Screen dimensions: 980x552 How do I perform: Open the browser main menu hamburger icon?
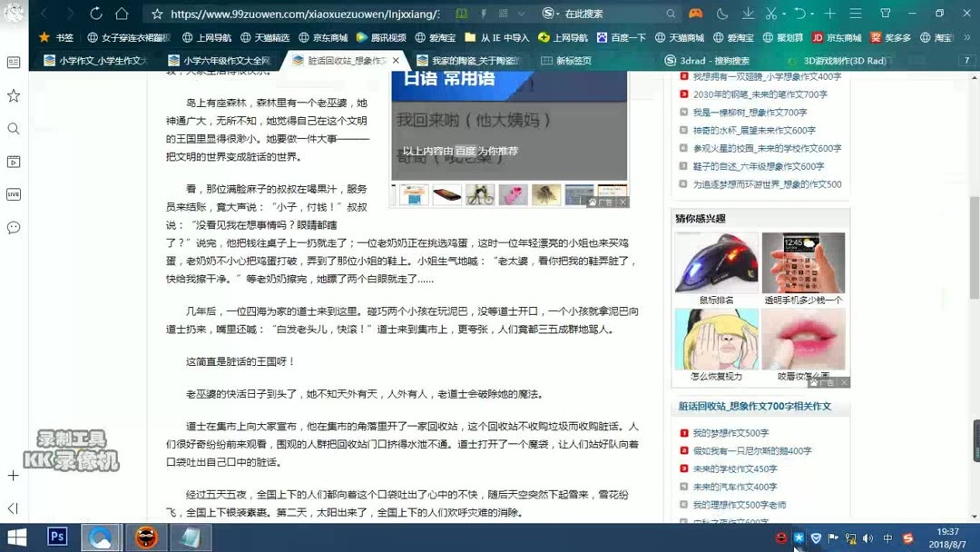point(857,14)
